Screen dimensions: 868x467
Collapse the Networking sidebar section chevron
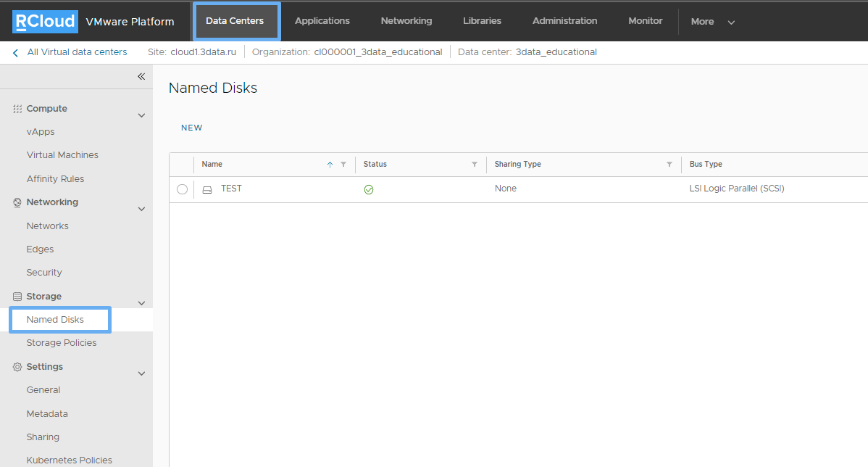[x=141, y=209]
